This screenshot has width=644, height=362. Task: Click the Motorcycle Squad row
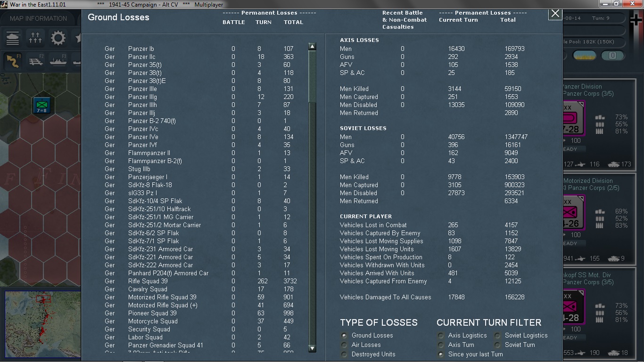pos(200,321)
